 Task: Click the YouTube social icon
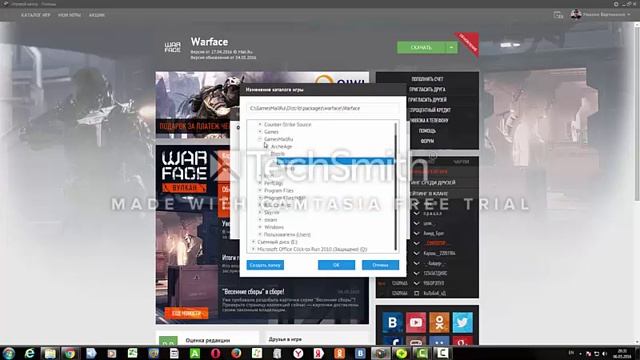tap(416, 322)
